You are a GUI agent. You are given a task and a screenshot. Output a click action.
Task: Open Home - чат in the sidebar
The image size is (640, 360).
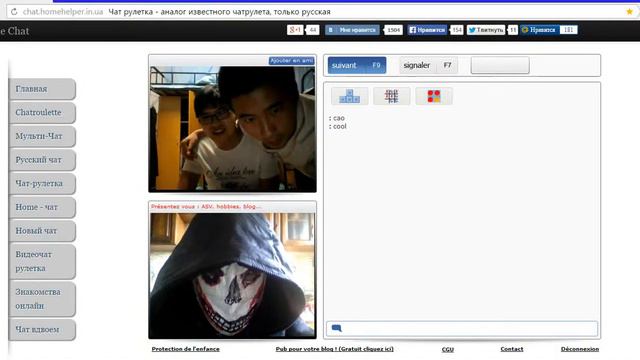[x=42, y=207]
